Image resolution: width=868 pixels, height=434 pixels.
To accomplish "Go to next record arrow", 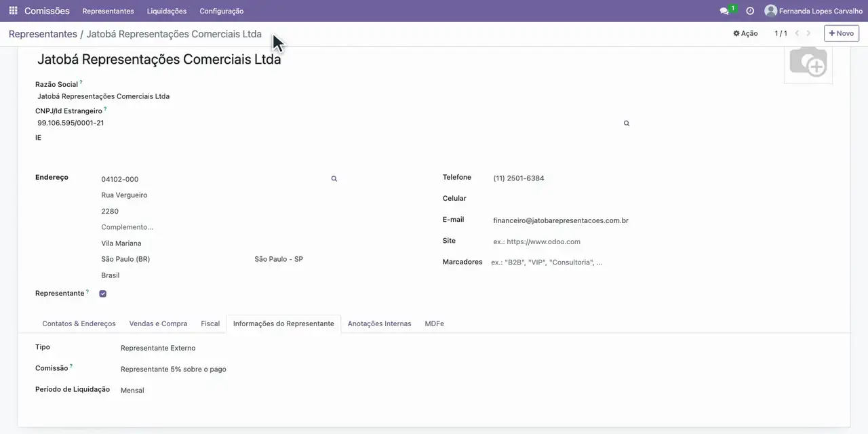I will click(808, 33).
